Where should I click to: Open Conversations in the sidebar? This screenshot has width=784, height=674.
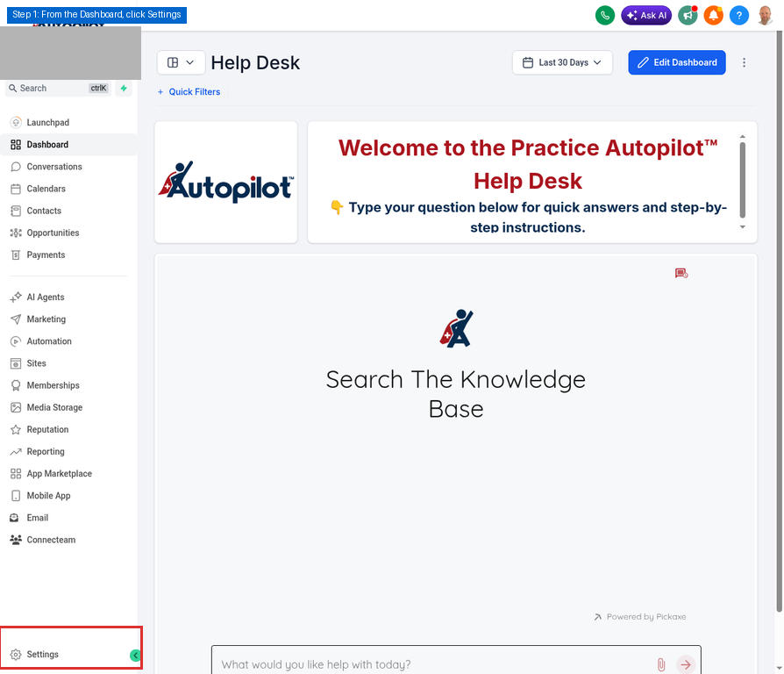(x=68, y=167)
